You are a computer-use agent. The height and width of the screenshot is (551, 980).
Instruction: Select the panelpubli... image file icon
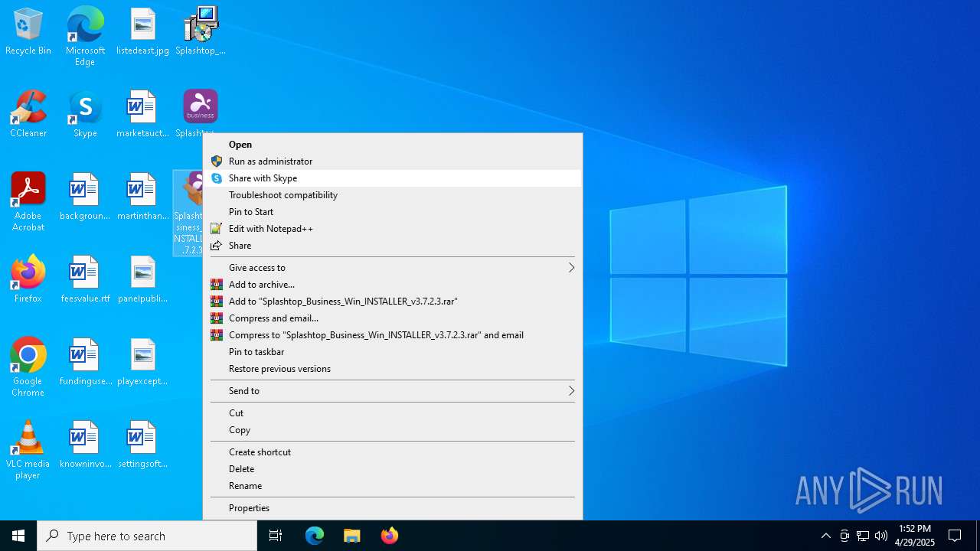142,280
